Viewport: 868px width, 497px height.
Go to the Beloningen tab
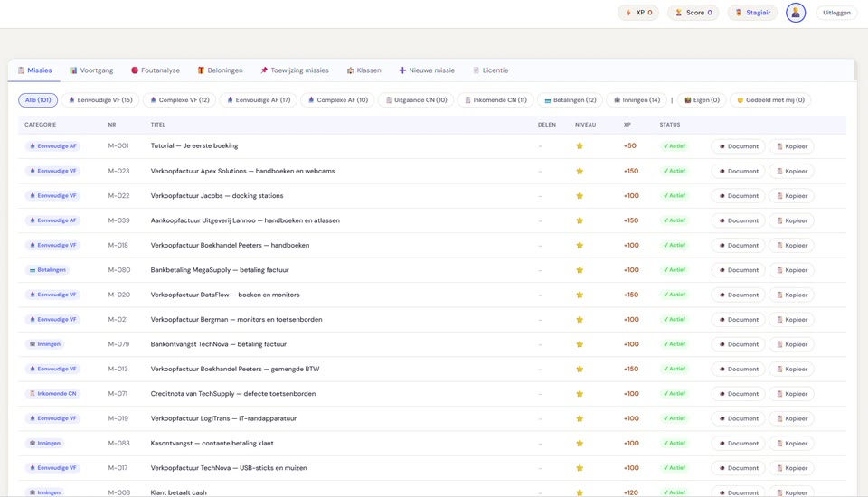(220, 70)
